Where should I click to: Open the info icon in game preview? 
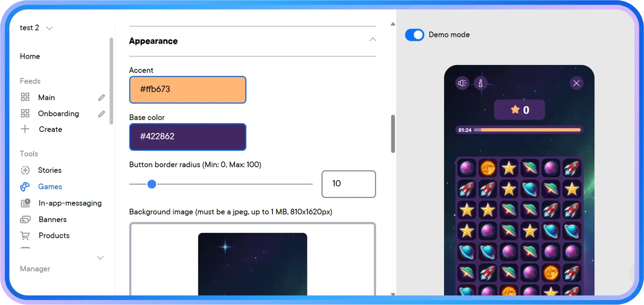point(481,83)
